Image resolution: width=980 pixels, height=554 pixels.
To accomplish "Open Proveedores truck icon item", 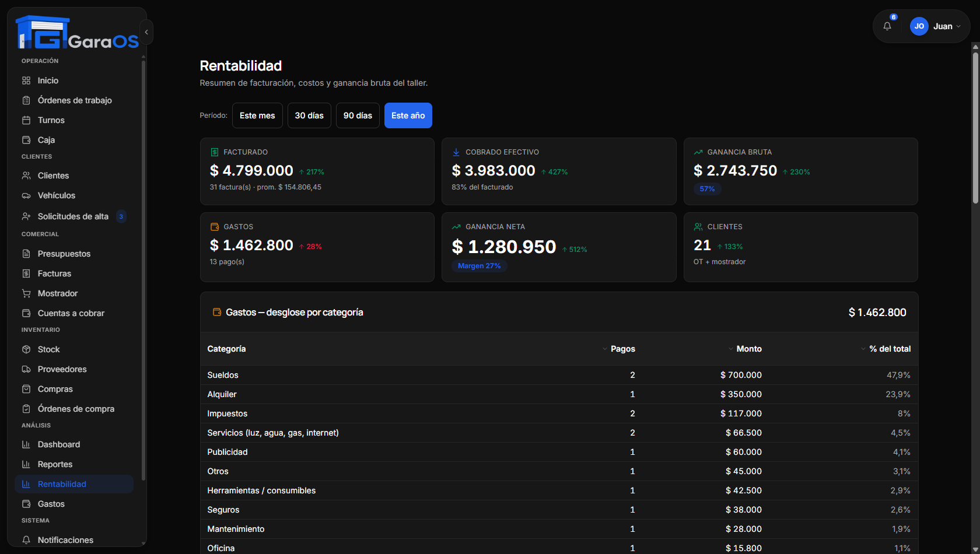I will (26, 369).
